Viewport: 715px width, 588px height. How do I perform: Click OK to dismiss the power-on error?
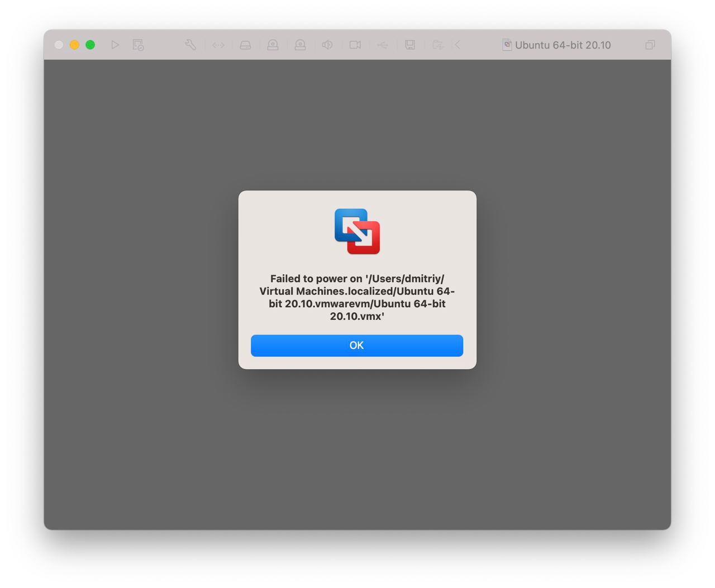(x=356, y=345)
